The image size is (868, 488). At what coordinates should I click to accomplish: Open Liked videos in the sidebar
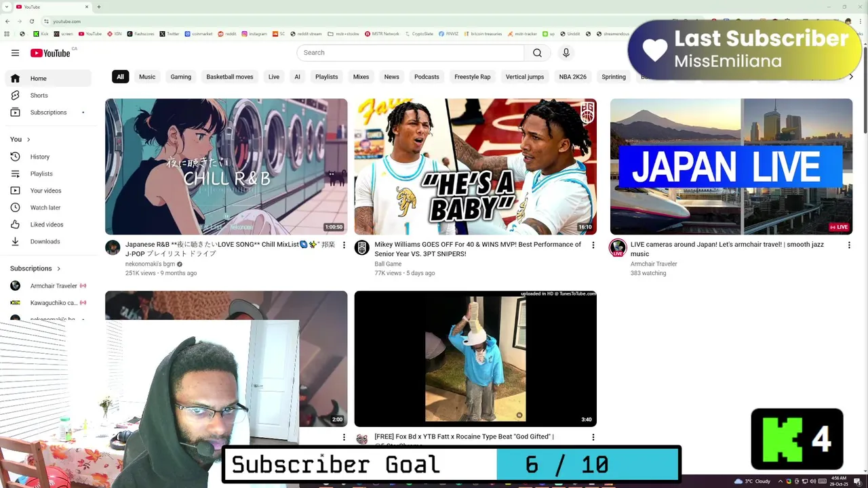point(48,224)
